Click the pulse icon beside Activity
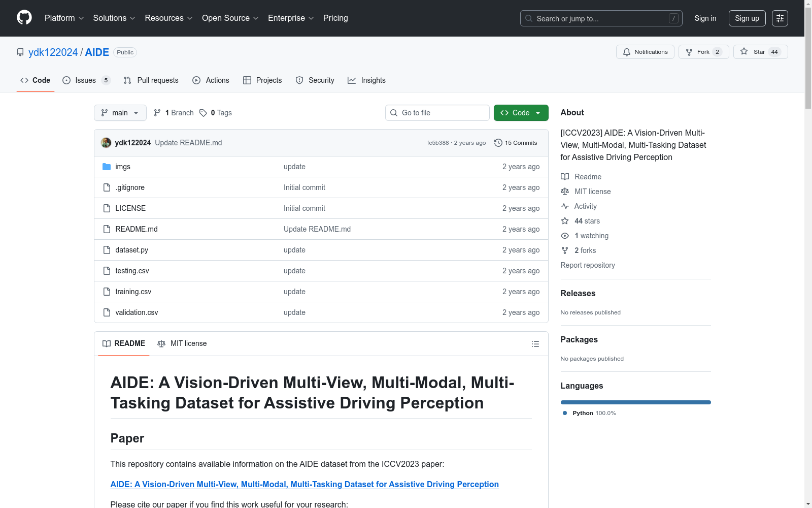The height and width of the screenshot is (508, 812). [x=565, y=206]
